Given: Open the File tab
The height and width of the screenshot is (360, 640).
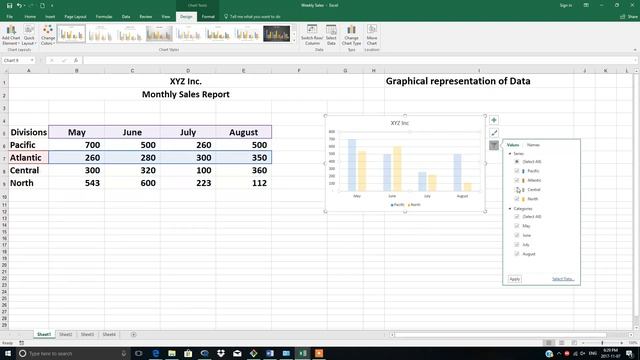Looking at the screenshot, I should 9,17.
